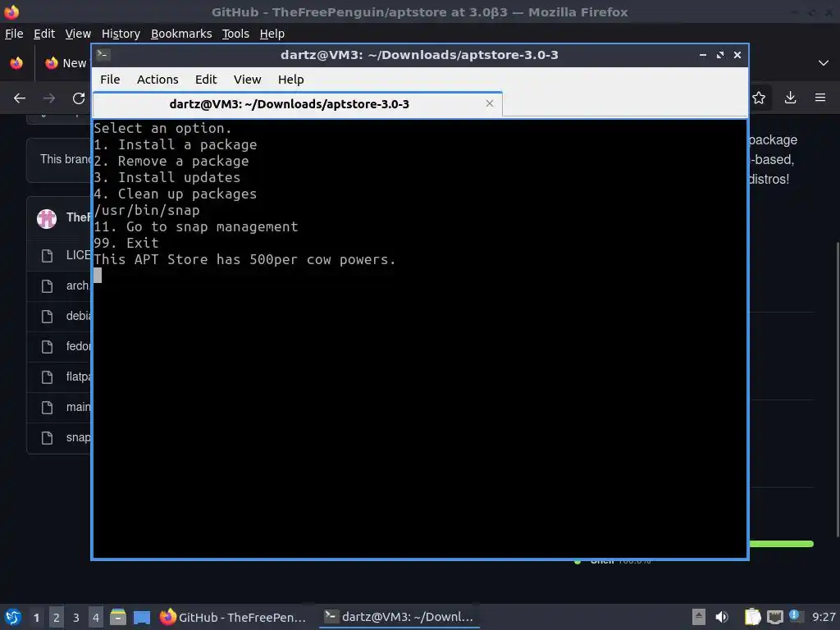Open the terminal's View menu
The width and height of the screenshot is (840, 630).
[x=247, y=80]
